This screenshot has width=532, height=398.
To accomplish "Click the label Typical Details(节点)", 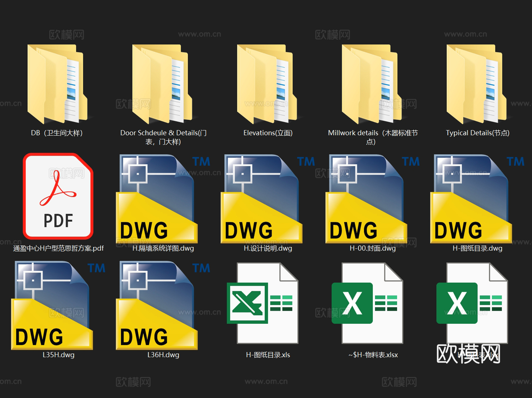I will coord(478,133).
